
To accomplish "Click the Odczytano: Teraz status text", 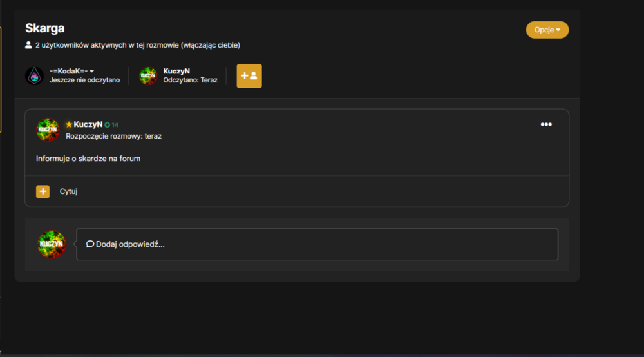I will point(190,80).
